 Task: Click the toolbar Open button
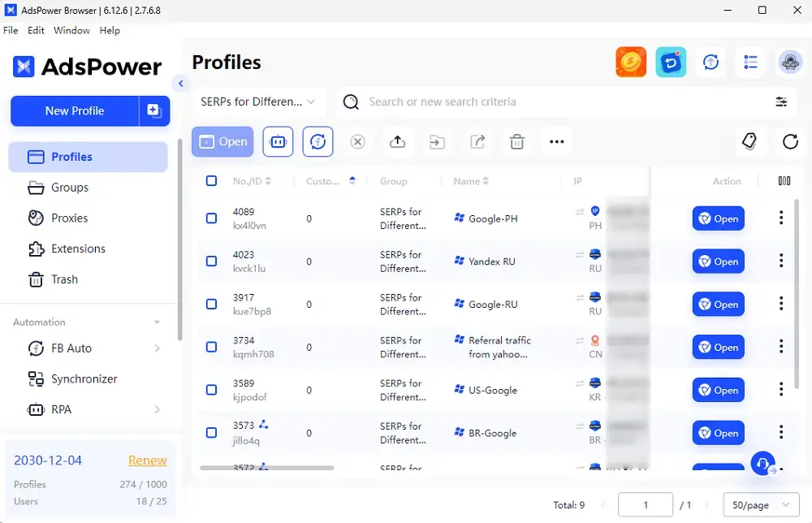222,141
